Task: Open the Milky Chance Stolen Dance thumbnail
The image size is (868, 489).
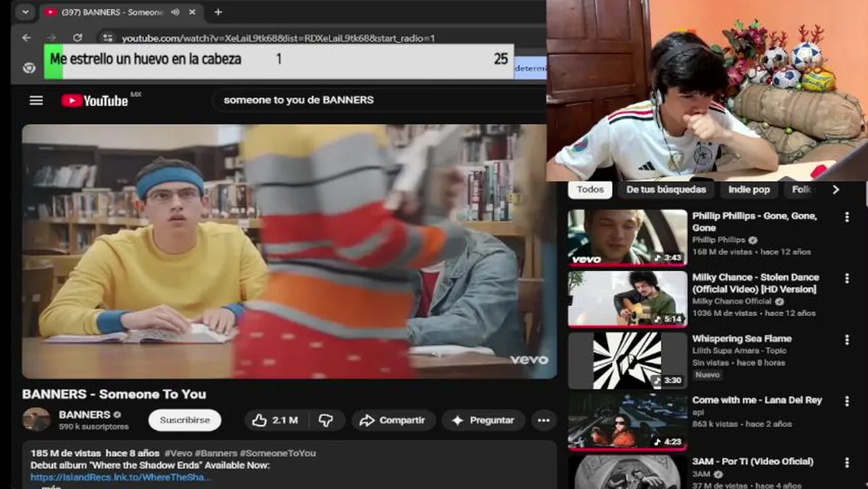Action: [x=628, y=299]
